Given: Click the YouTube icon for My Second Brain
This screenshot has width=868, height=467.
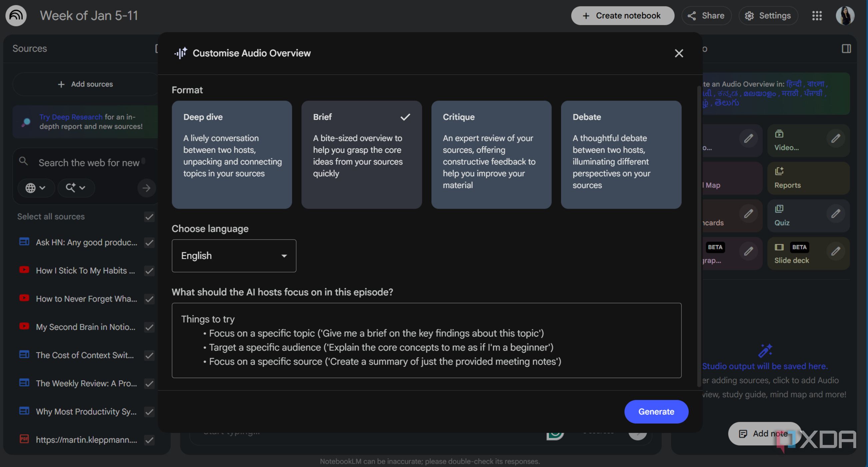Looking at the screenshot, I should tap(24, 326).
